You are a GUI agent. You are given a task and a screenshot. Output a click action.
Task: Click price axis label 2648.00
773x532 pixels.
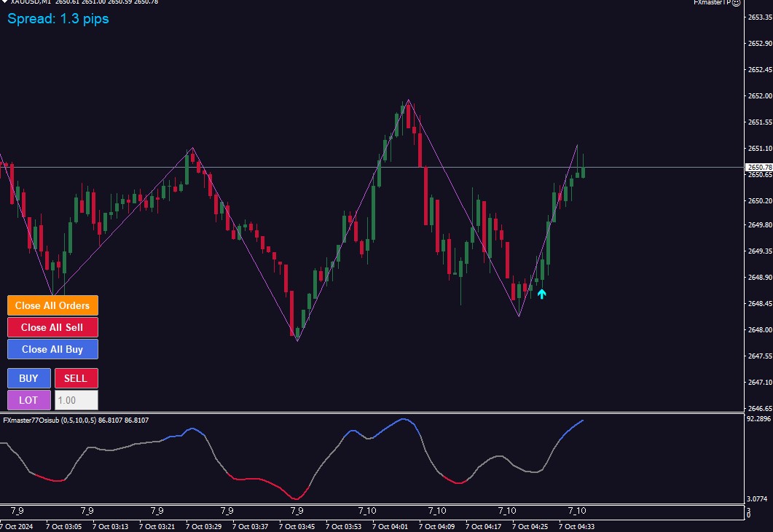pos(760,329)
